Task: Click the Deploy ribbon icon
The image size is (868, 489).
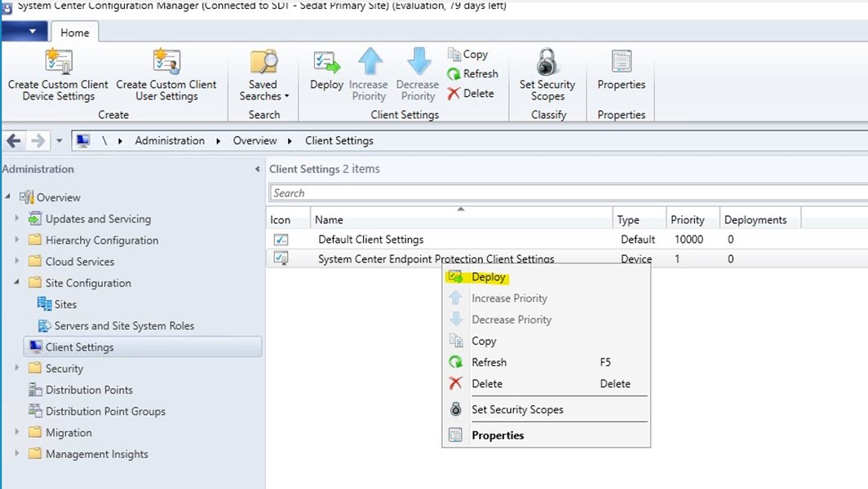Action: pos(326,63)
